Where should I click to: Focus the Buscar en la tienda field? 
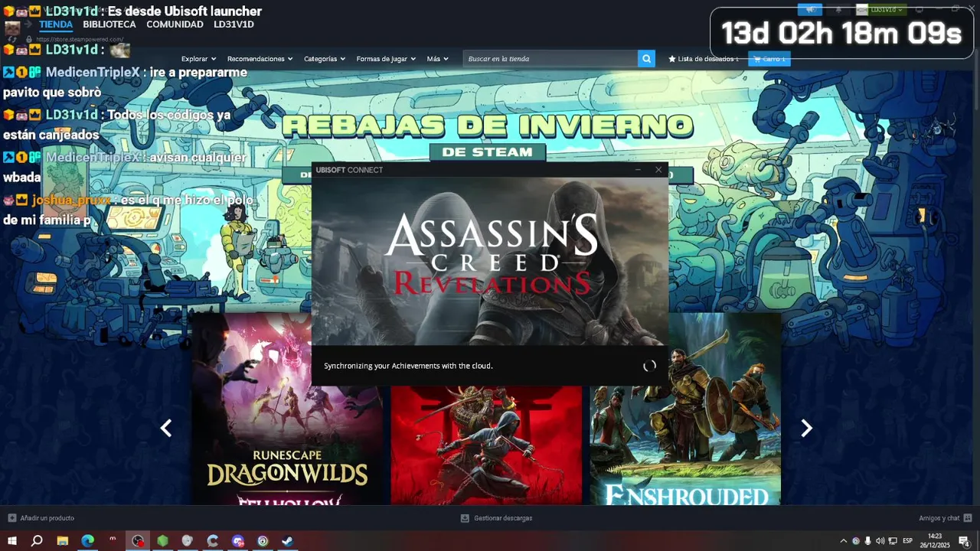[x=550, y=59]
